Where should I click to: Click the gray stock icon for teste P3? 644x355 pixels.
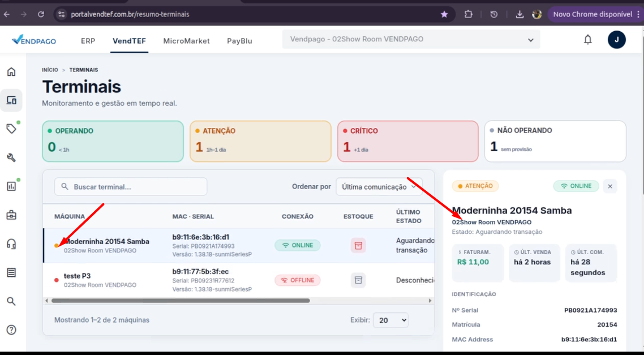[x=358, y=280]
